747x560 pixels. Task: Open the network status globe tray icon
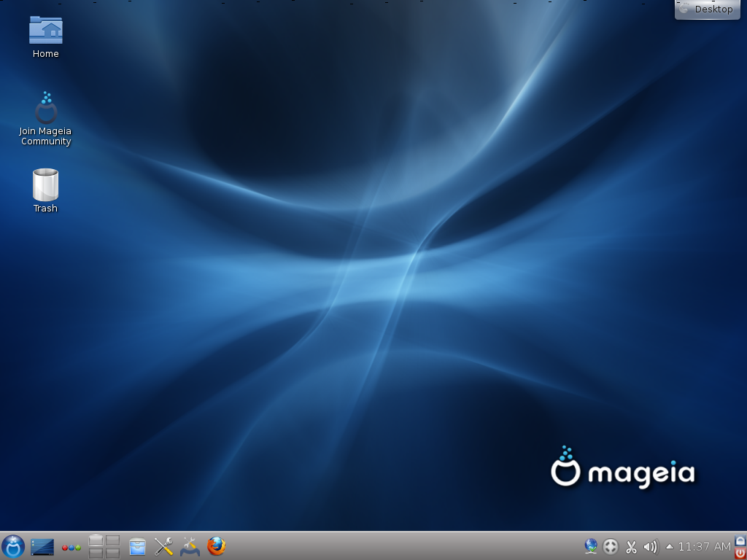pyautogui.click(x=591, y=546)
